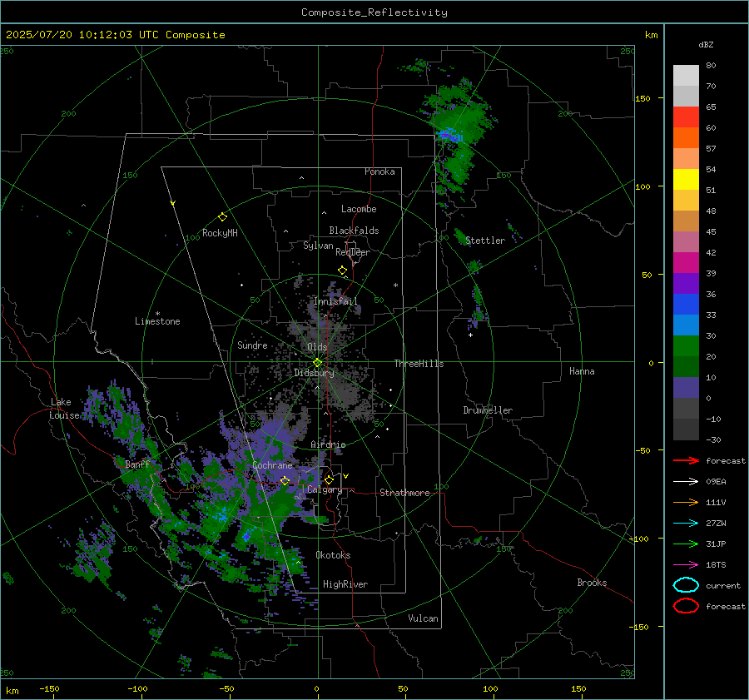This screenshot has height=700, width=749.
Task: Click the red forecast ellipse legend icon
Action: click(x=686, y=606)
